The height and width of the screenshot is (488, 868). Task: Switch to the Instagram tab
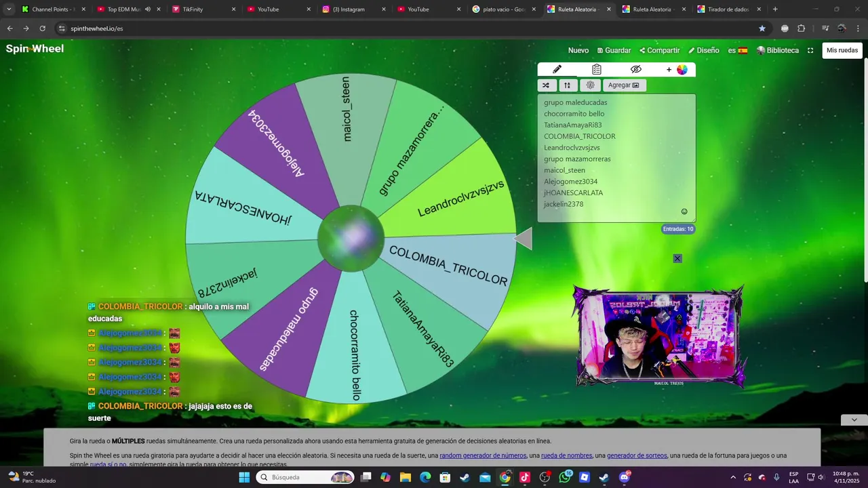353,9
